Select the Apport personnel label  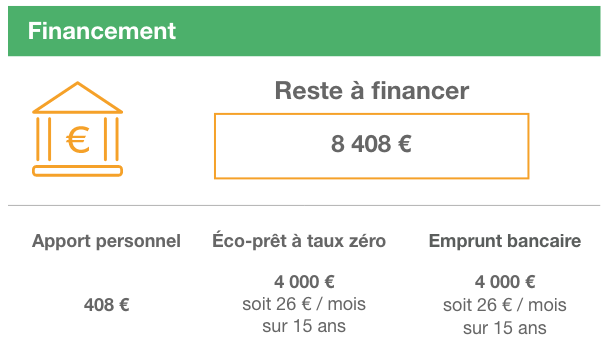106,241
